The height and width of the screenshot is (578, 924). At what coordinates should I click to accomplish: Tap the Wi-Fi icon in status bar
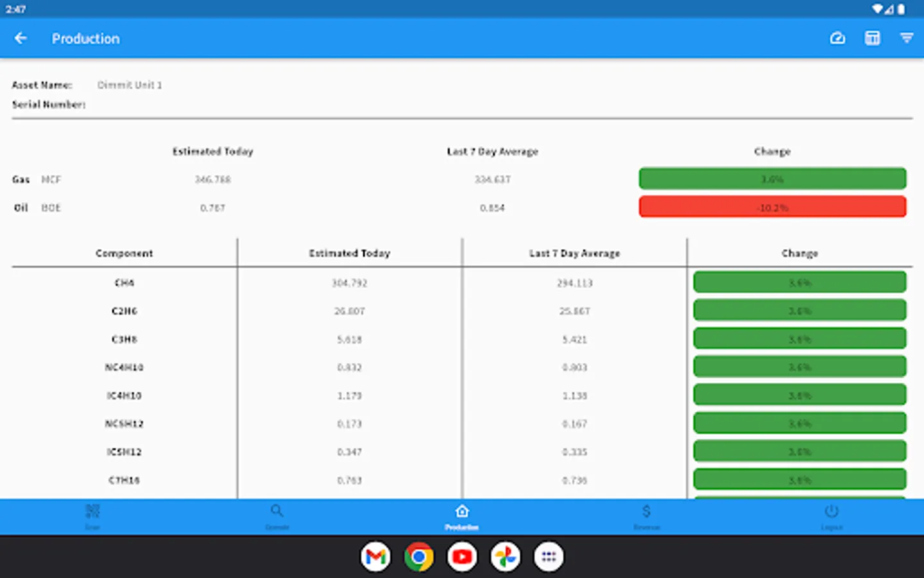pyautogui.click(x=877, y=9)
